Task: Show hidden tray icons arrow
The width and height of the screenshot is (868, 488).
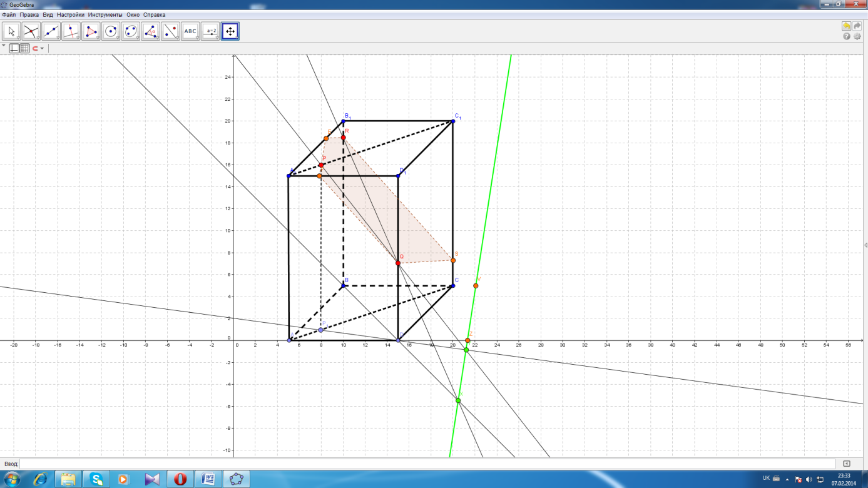Action: [x=788, y=479]
